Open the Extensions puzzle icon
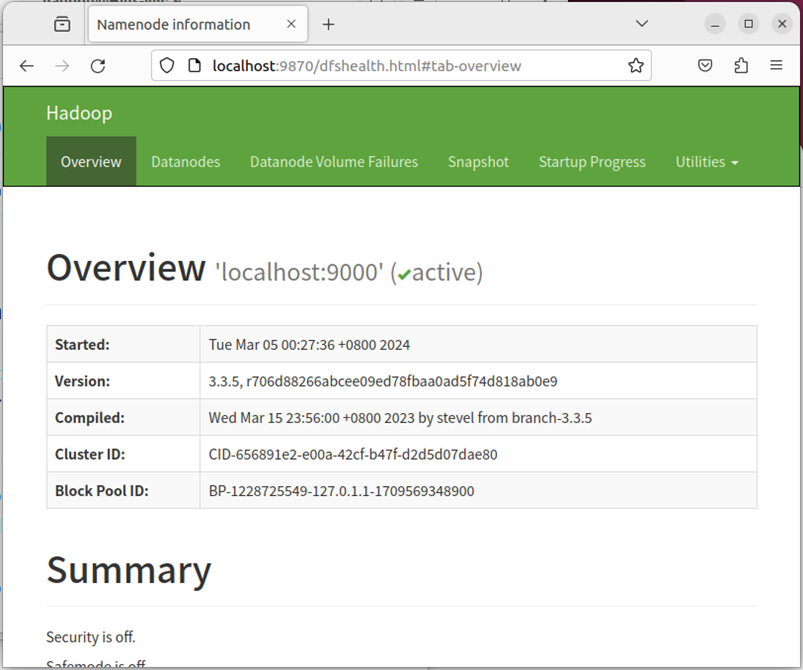 tap(741, 66)
